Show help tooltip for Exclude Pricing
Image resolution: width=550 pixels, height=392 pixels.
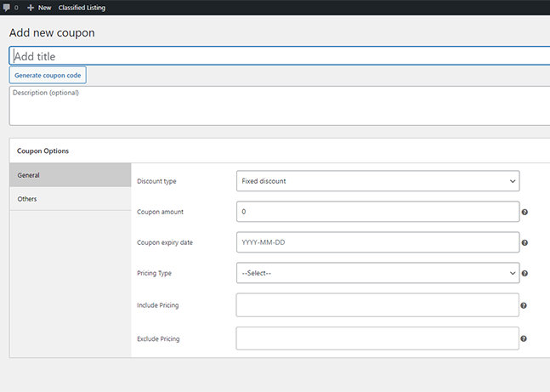524,338
